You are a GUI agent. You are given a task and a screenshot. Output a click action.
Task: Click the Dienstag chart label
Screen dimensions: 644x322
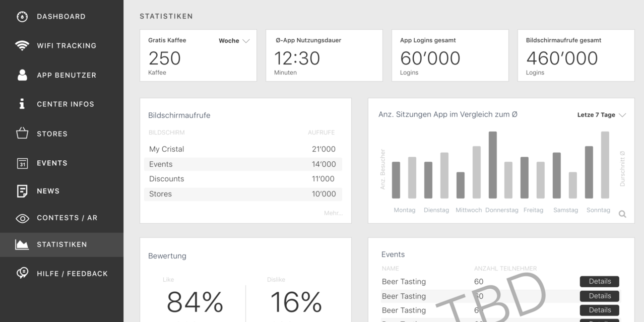point(436,210)
